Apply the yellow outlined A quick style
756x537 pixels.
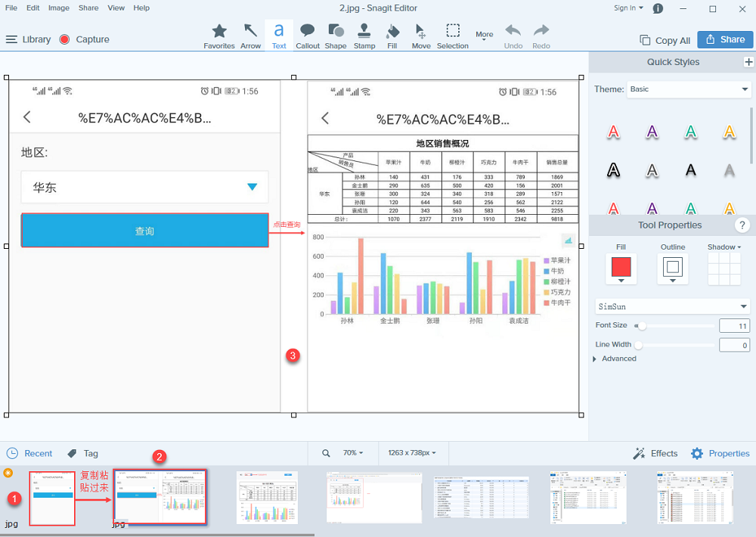[x=730, y=132]
